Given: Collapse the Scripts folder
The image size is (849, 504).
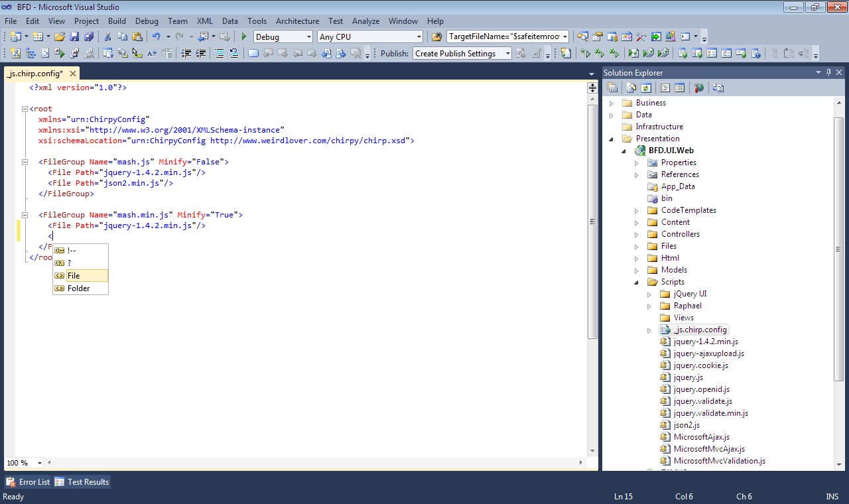Looking at the screenshot, I should 637,282.
